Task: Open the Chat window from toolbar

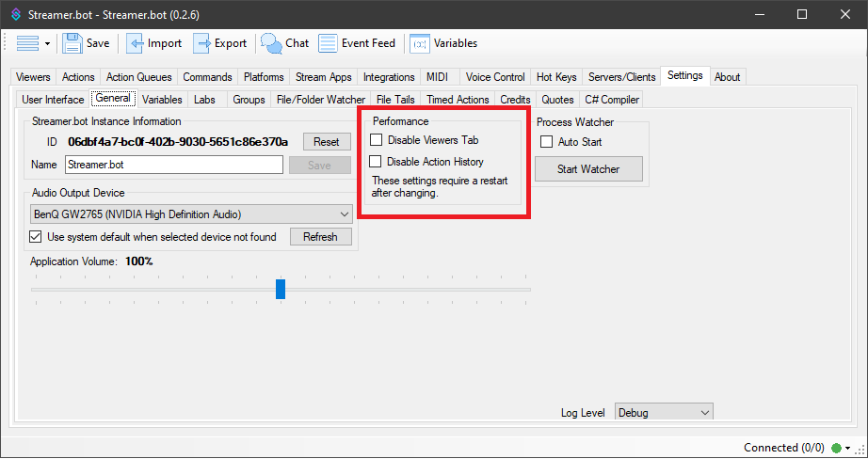Action: [284, 43]
